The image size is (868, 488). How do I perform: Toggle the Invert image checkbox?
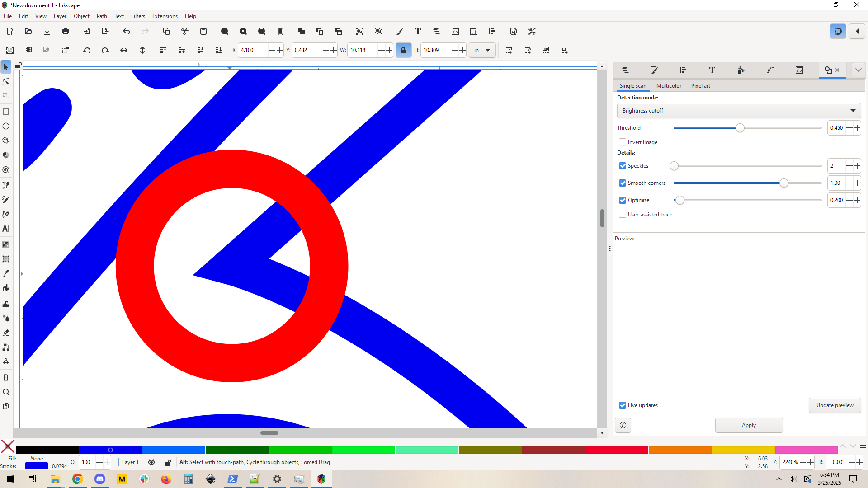point(623,142)
